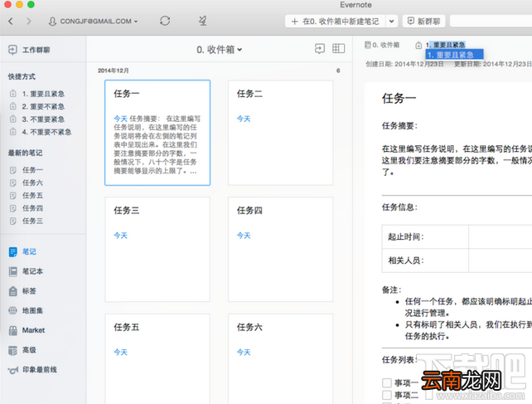Go back with the left arrow
Screen dimensions: 532x404
pos(11,21)
